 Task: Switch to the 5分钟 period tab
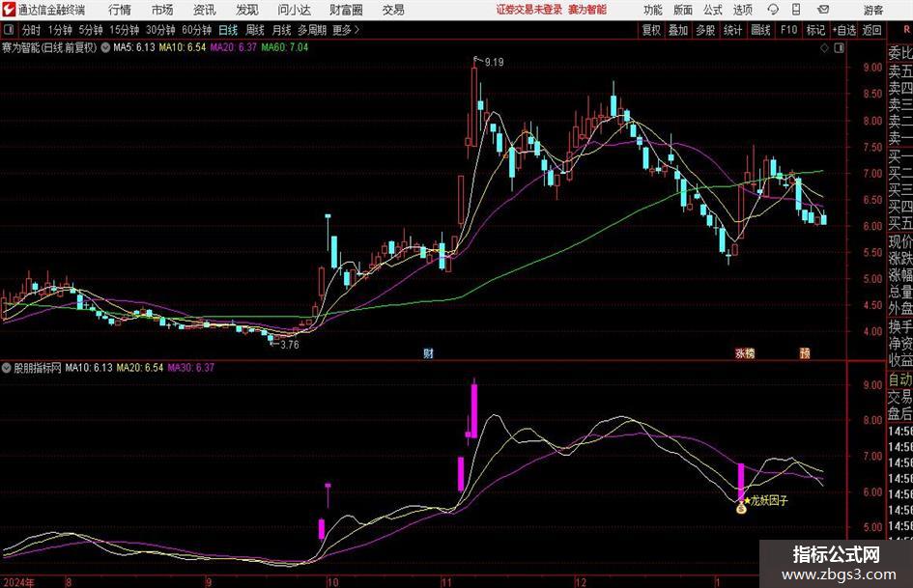pyautogui.click(x=91, y=30)
